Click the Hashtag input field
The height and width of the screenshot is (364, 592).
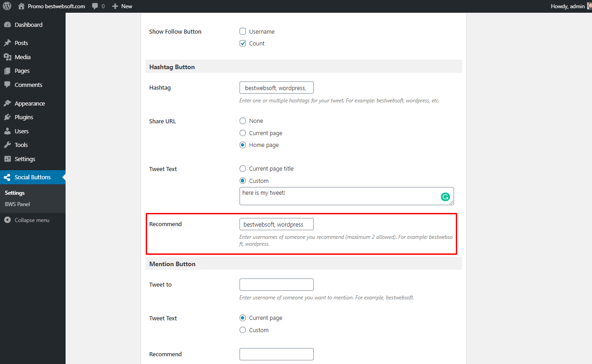tap(276, 88)
